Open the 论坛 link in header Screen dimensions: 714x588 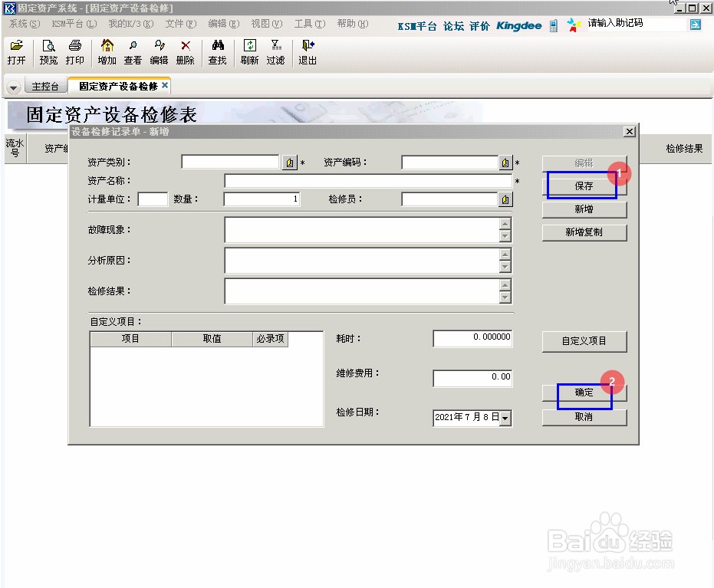(453, 26)
